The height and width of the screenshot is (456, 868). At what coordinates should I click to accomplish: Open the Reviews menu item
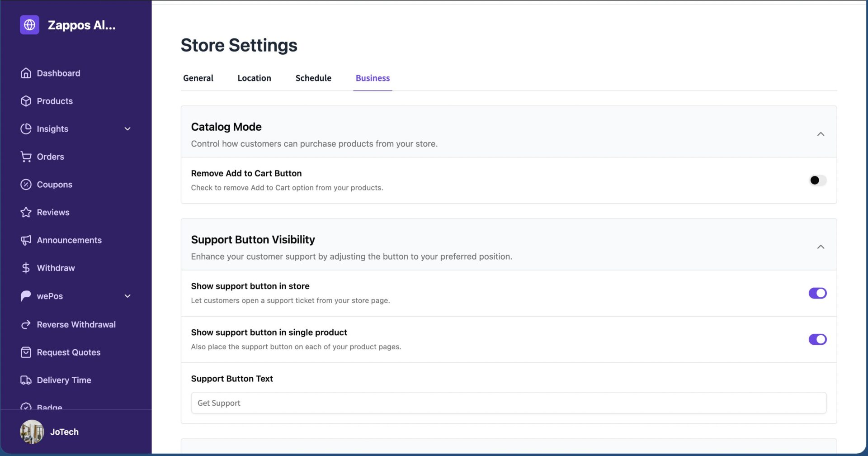pos(53,212)
